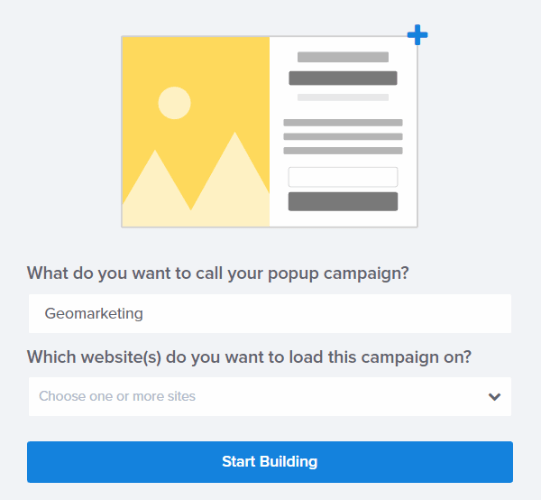Click the middle gray paragraph line in preview
The height and width of the screenshot is (500, 541).
pos(343,137)
